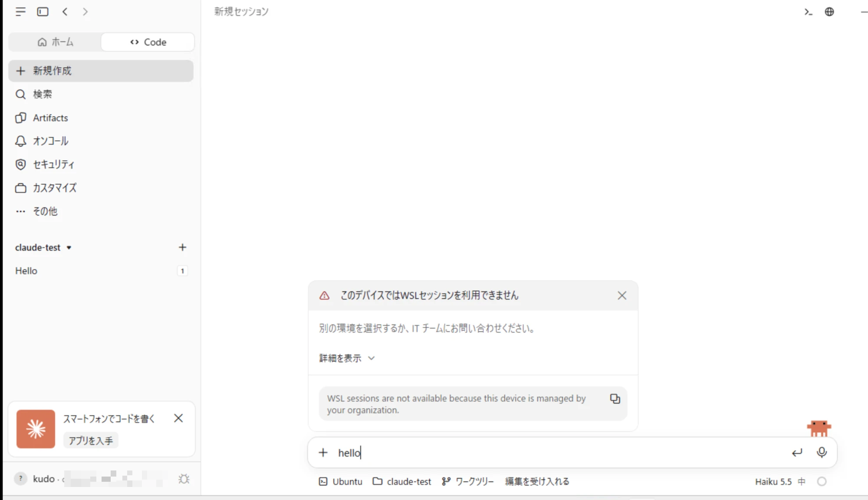Click the orange Claude app logo
This screenshot has width=868, height=500.
point(36,429)
